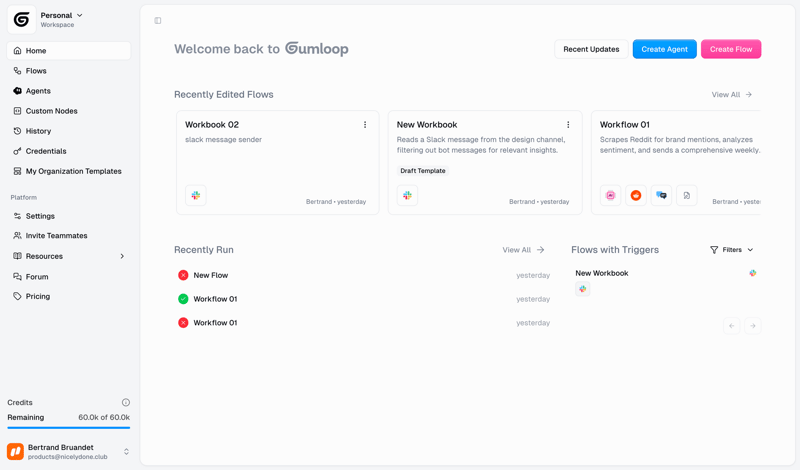Screen dimensions: 800x470
Task: Click the Slack trigger icon under New Workbook
Action: [583, 289]
